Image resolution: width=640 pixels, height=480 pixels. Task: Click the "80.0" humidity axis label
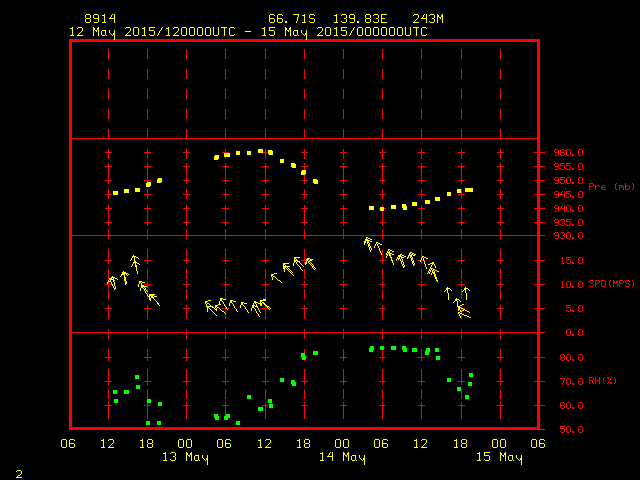[571, 358]
